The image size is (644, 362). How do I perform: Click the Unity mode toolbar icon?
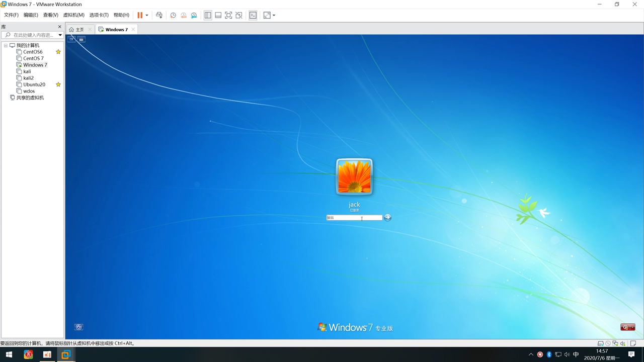pos(239,15)
